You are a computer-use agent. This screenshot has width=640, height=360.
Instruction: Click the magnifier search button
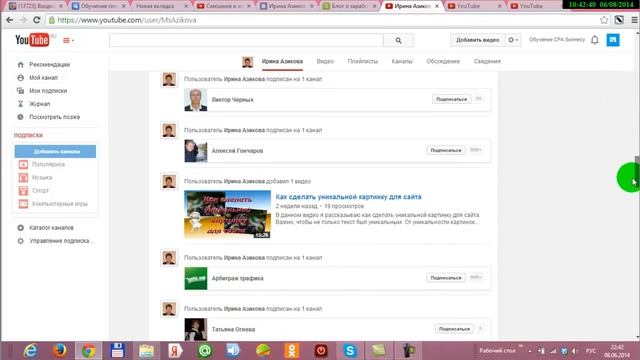coord(398,40)
